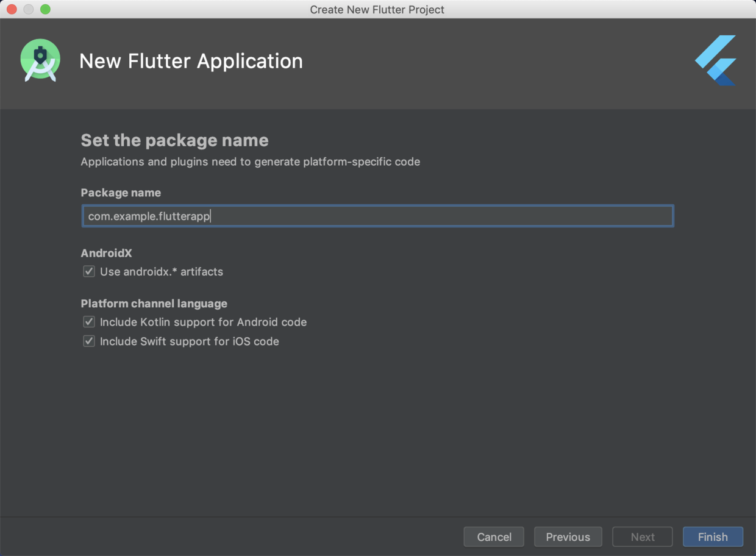The width and height of the screenshot is (756, 556).
Task: Disable Include Swift support for iOS code
Action: (89, 341)
